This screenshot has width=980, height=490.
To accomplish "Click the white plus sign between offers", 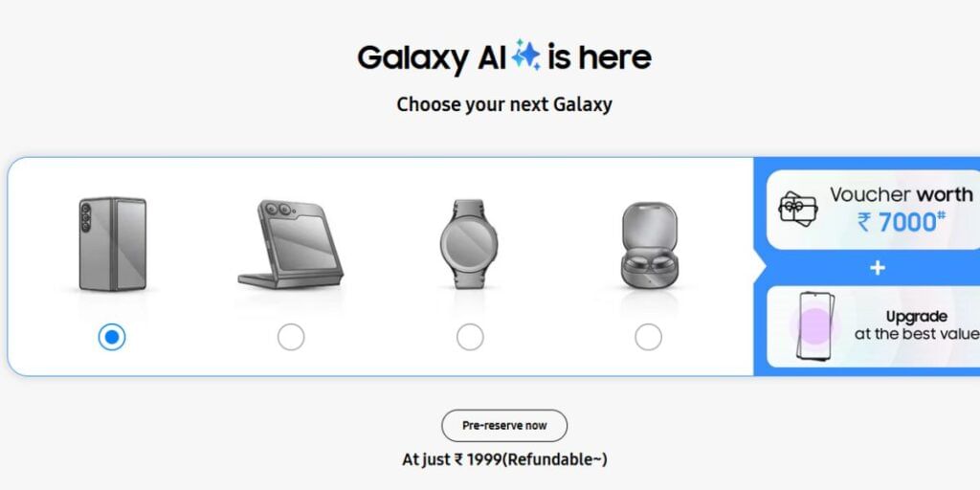I will pyautogui.click(x=878, y=268).
